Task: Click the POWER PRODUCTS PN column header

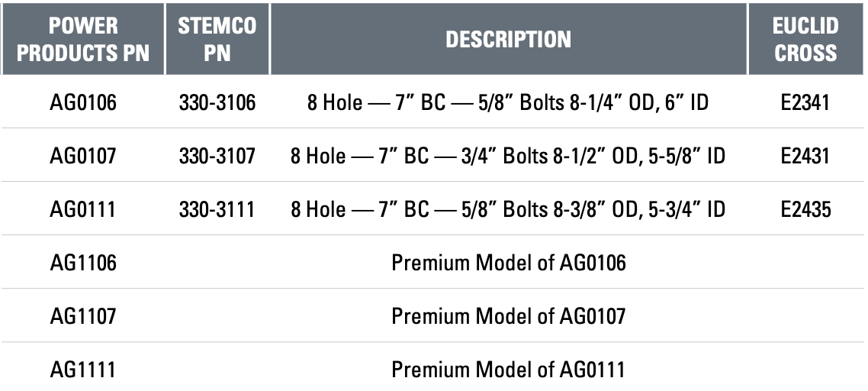Action: pyautogui.click(x=83, y=39)
